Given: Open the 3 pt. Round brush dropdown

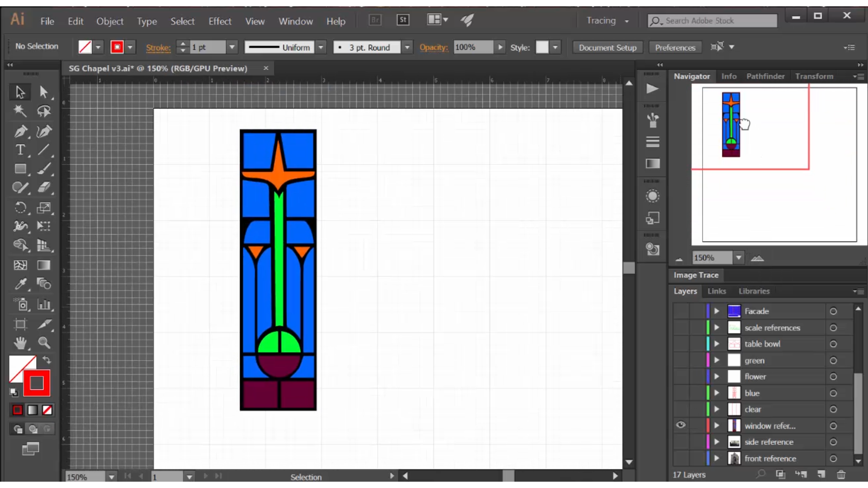Looking at the screenshot, I should pos(407,47).
